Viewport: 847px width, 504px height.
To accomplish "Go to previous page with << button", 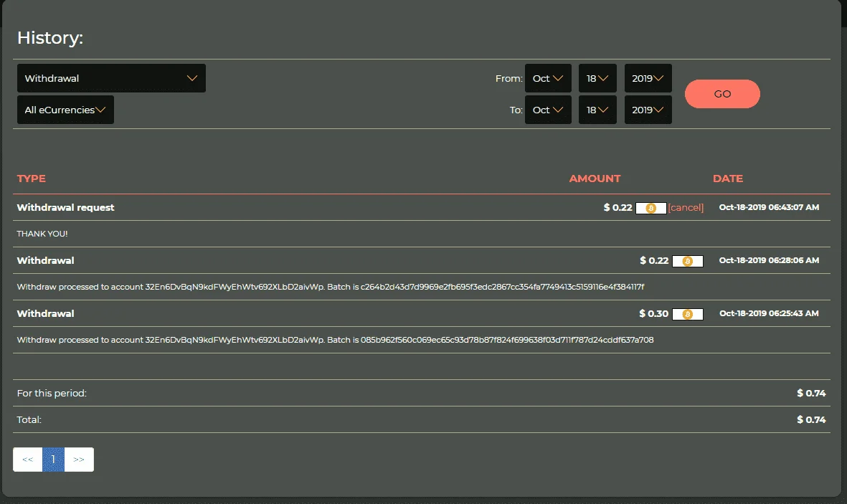I will pos(27,459).
